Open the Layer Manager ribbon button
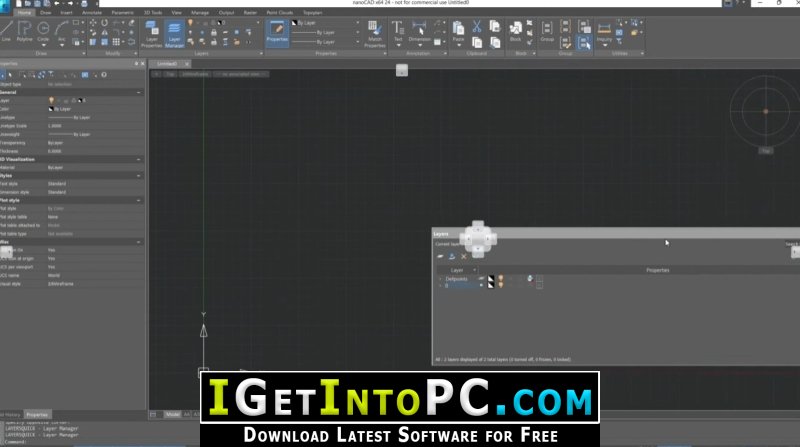The height and width of the screenshot is (447, 800). point(174,34)
